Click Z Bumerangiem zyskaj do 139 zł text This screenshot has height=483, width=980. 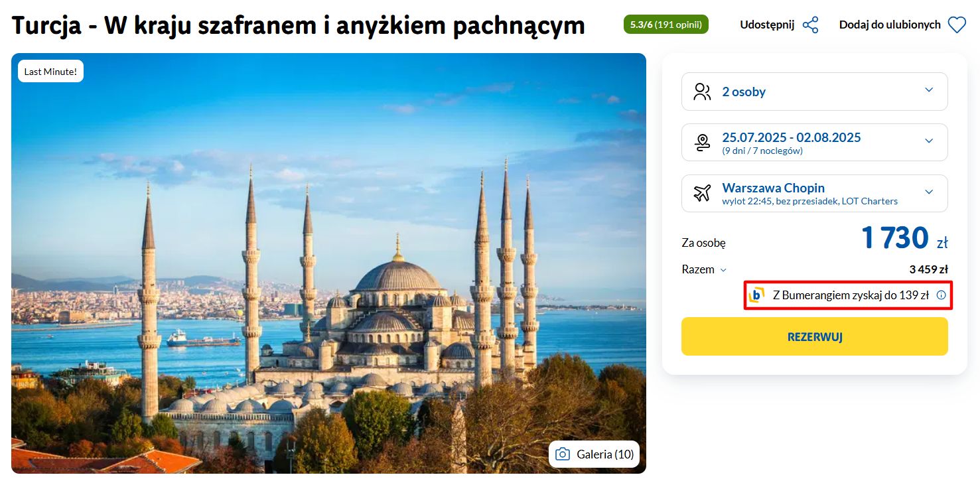coord(851,295)
